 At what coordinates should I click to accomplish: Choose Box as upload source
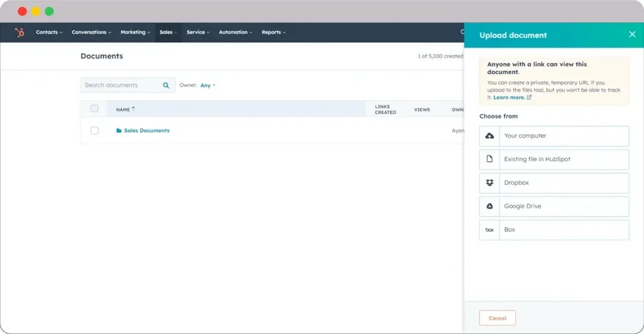pyautogui.click(x=554, y=230)
